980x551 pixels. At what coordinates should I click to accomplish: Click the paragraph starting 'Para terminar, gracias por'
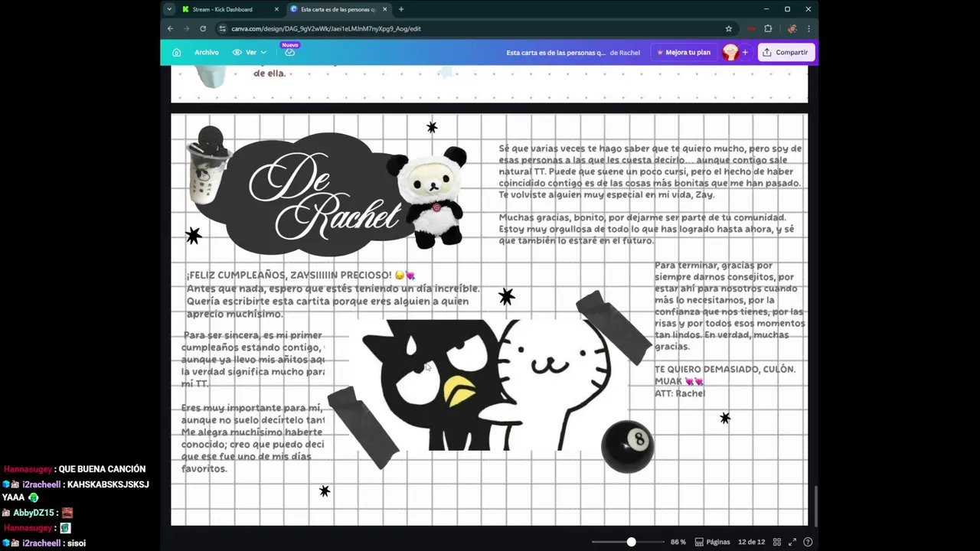click(729, 306)
